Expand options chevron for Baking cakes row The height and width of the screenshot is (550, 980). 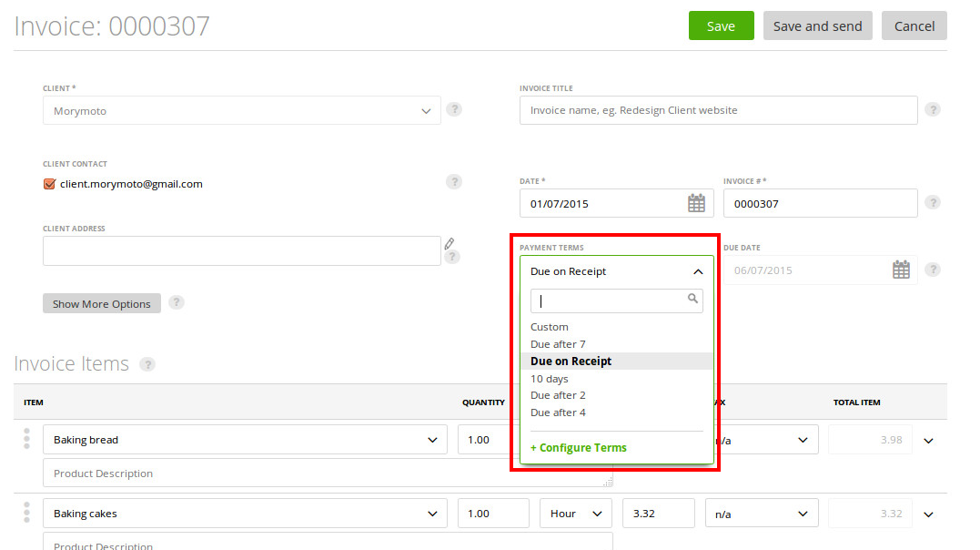[928, 514]
